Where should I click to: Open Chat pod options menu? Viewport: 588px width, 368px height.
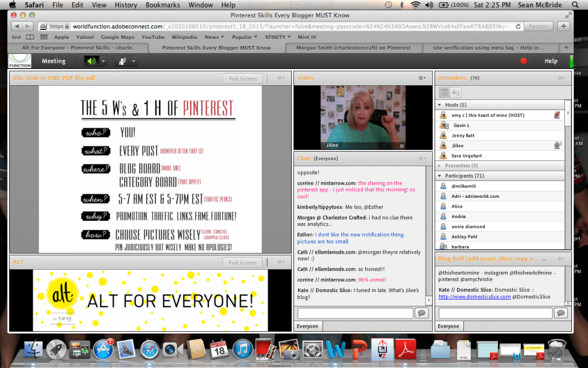(x=422, y=159)
